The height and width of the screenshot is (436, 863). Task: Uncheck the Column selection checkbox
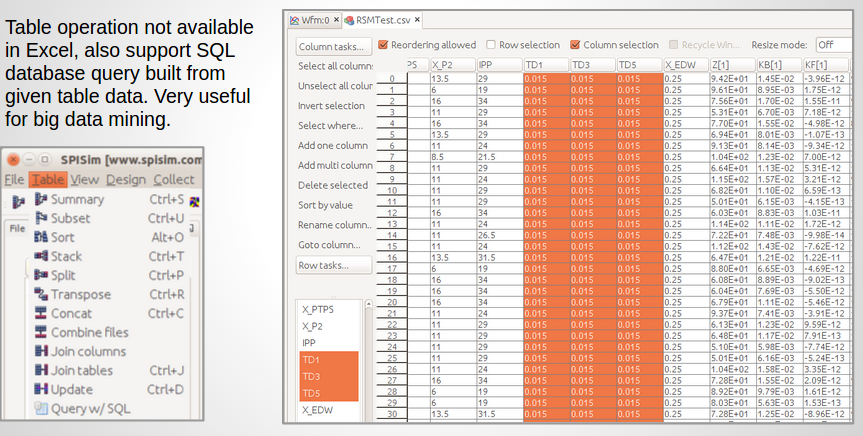(x=575, y=45)
